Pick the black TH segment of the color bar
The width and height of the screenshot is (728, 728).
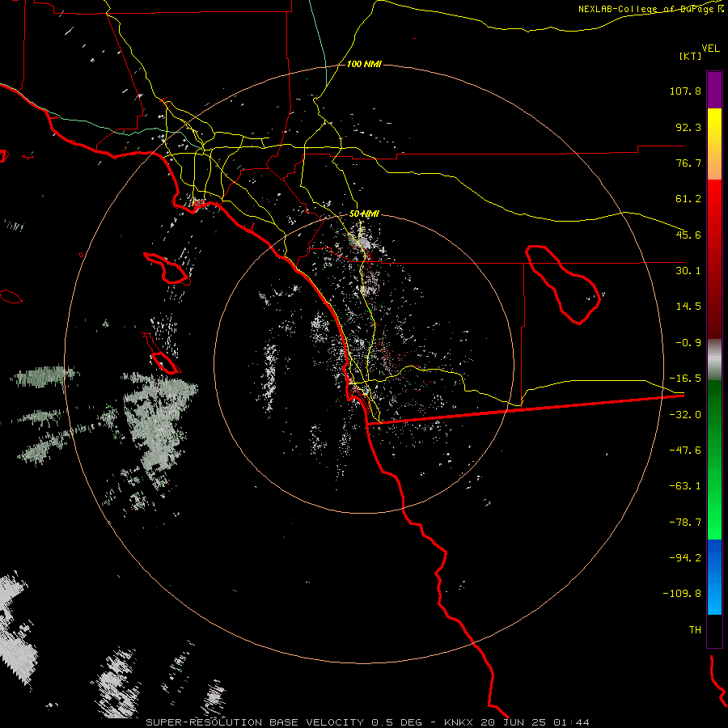pyautogui.click(x=714, y=630)
